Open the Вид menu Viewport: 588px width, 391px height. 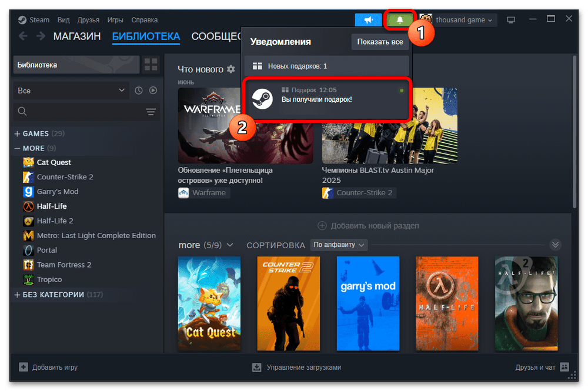click(64, 20)
